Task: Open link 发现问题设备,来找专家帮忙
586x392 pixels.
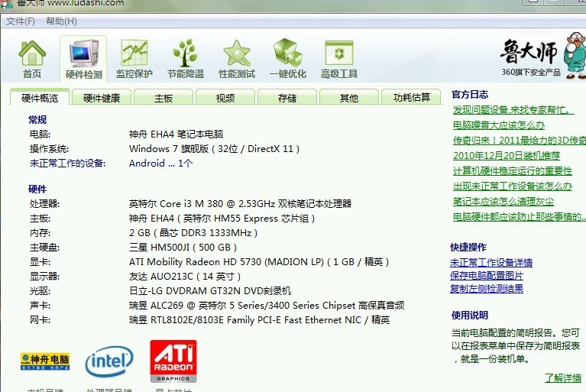Action: pos(513,110)
